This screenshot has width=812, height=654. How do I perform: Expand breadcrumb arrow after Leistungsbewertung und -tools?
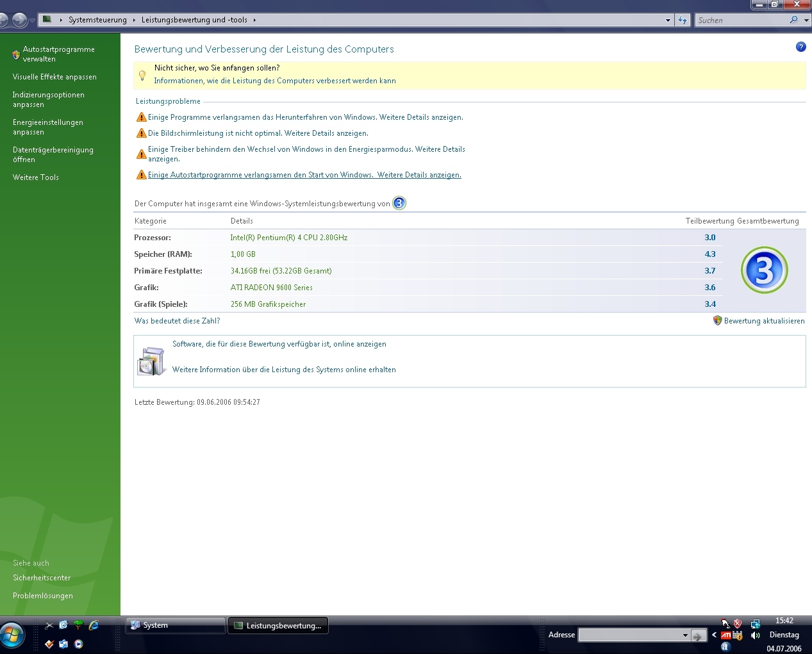(254, 20)
